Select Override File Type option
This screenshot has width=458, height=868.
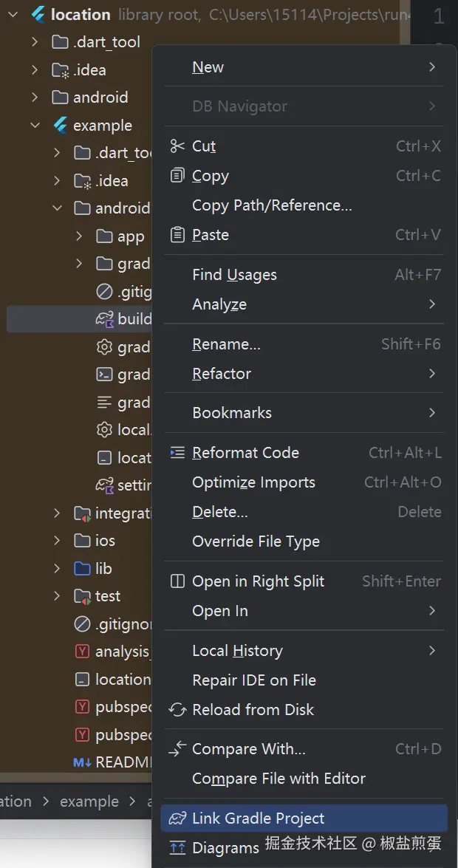[x=256, y=541]
